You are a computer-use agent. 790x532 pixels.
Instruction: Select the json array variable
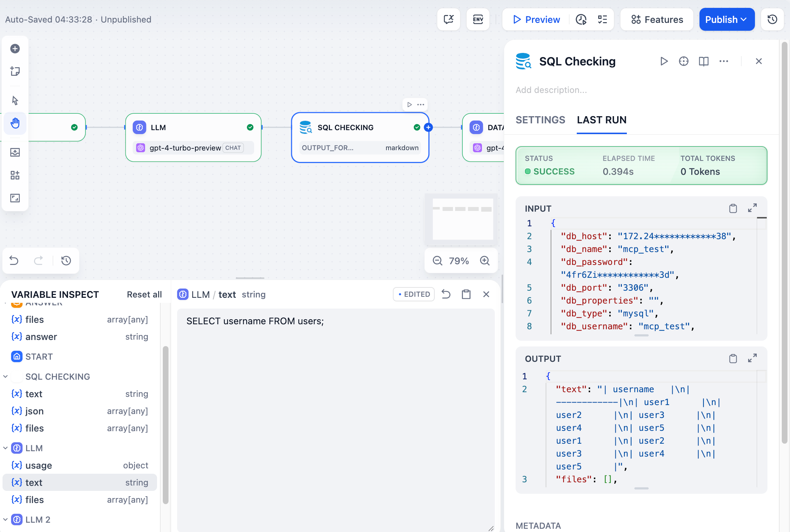pyautogui.click(x=80, y=411)
